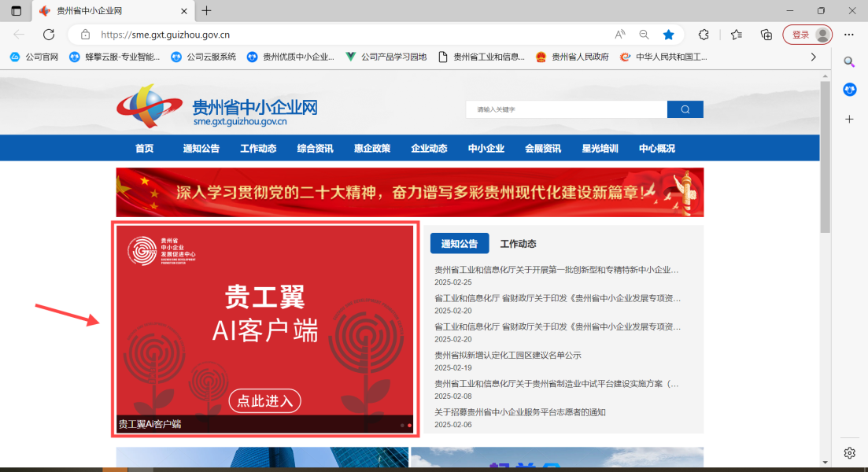Click the zoom magnifier icon in address bar
Viewport: 868px width, 472px height.
coord(644,35)
